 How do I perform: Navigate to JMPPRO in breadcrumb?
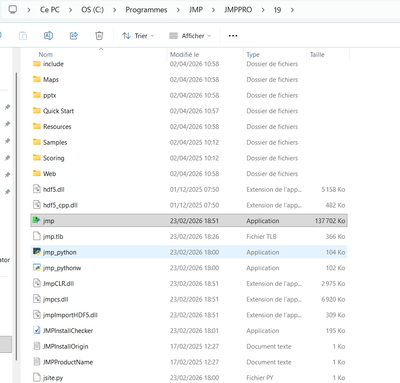click(238, 10)
